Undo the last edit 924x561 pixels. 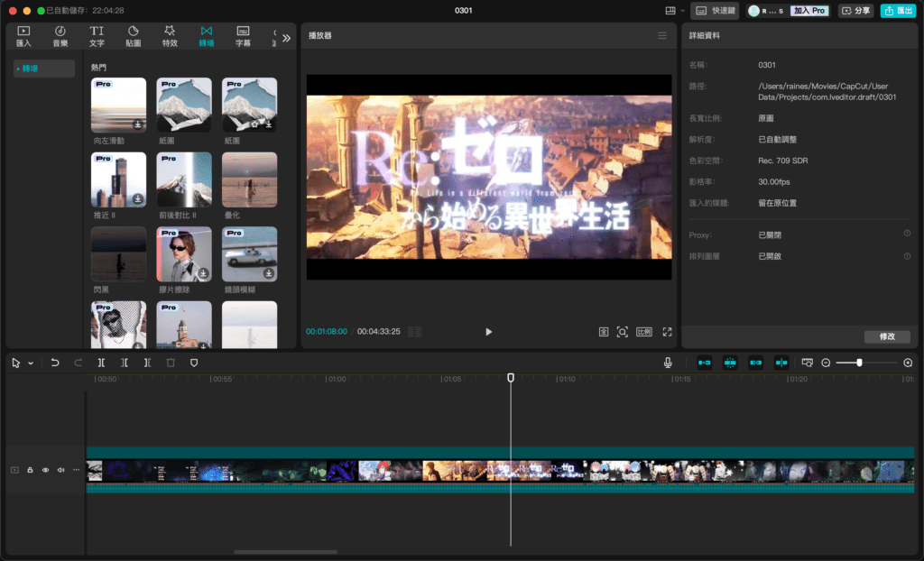(x=55, y=363)
